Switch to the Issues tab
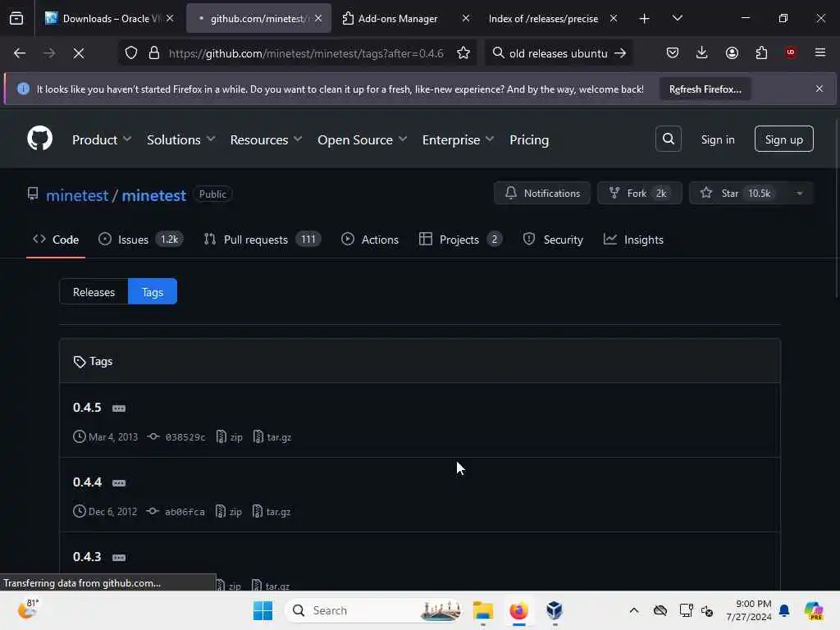Screen dimensions: 840x630 141,240
